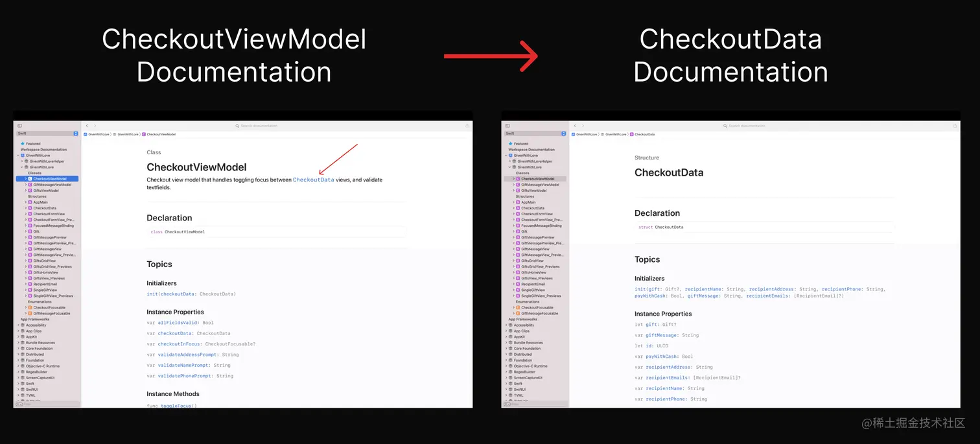Open recipientEmails property link in right window
980x444 pixels.
(x=667, y=378)
